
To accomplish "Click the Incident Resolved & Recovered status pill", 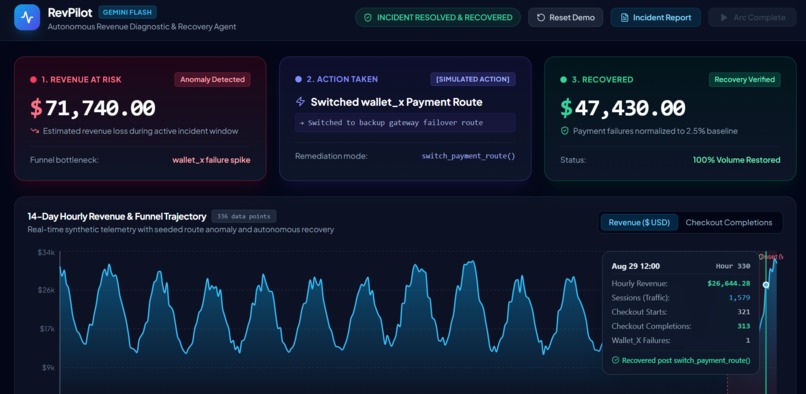I will point(437,17).
